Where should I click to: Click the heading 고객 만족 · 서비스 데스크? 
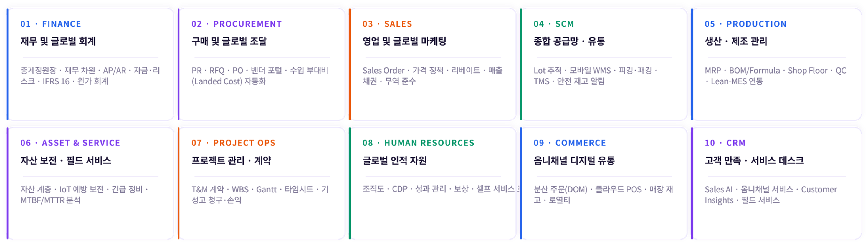tap(754, 160)
